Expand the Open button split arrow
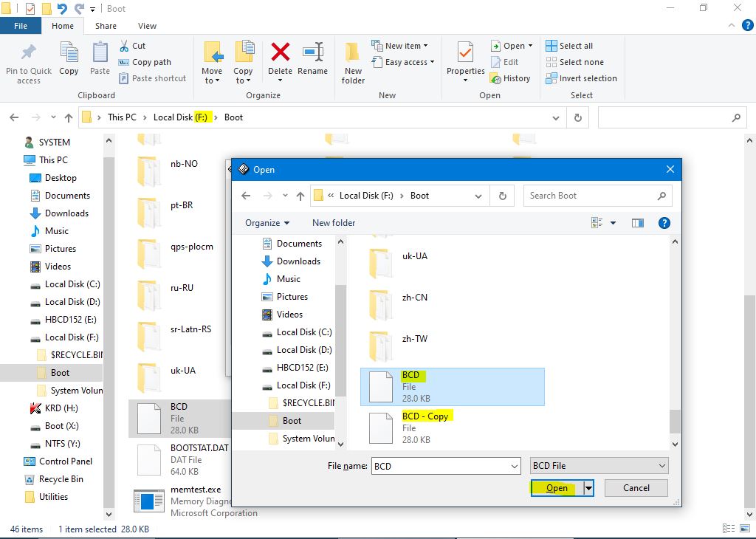This screenshot has height=539, width=756. [x=588, y=487]
